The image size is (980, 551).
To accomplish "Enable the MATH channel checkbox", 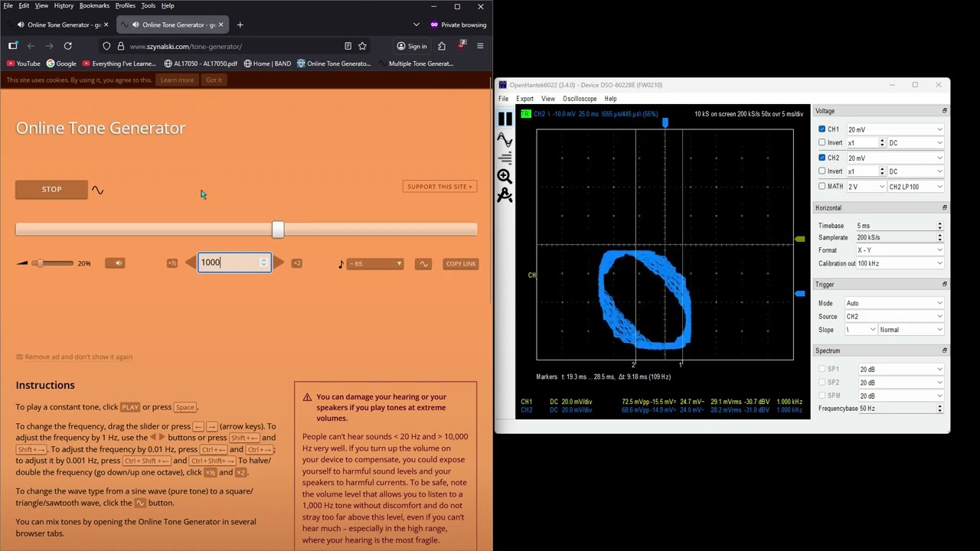I will [822, 186].
